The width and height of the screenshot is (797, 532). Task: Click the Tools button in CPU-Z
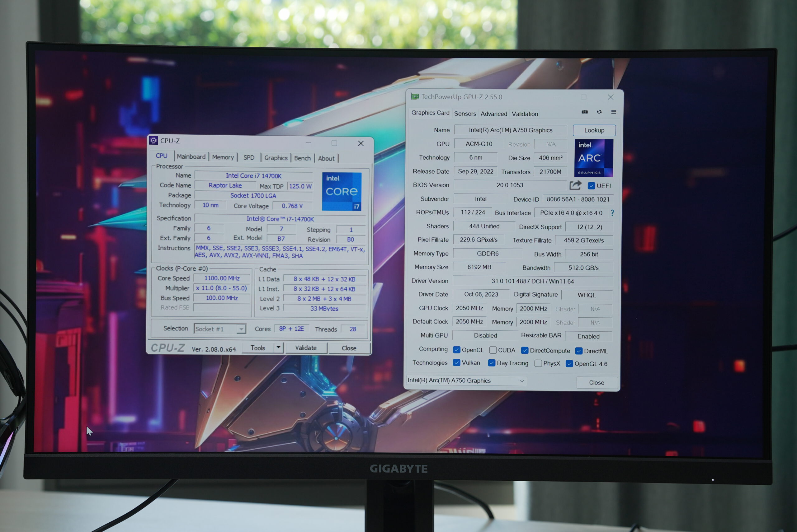click(x=258, y=348)
